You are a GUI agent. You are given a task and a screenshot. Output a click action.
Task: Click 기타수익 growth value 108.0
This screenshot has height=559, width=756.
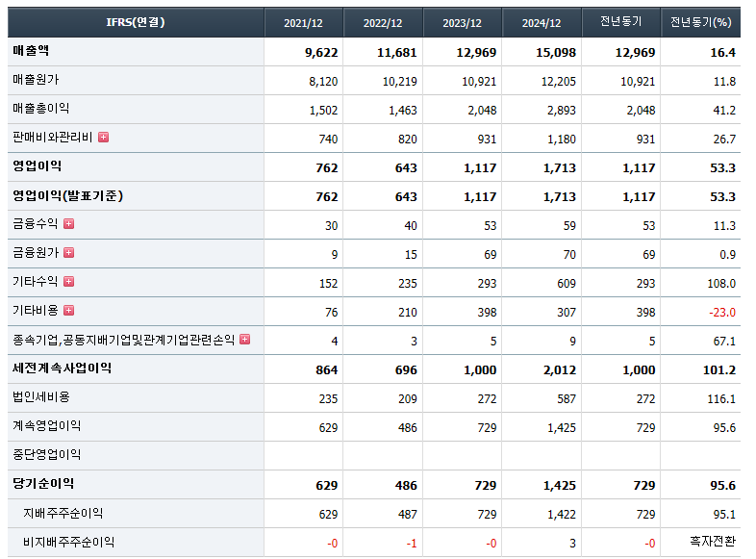coord(721,284)
